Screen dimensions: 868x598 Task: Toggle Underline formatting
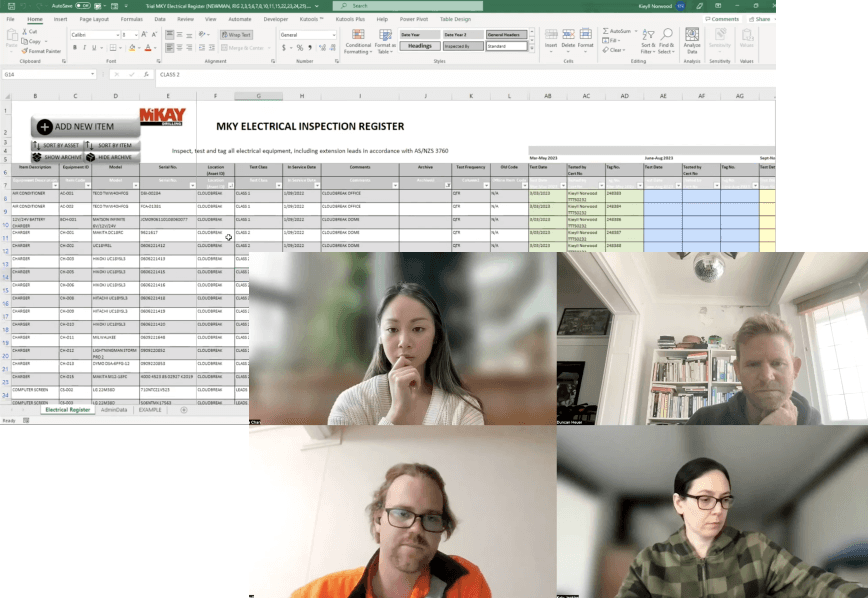coord(94,48)
